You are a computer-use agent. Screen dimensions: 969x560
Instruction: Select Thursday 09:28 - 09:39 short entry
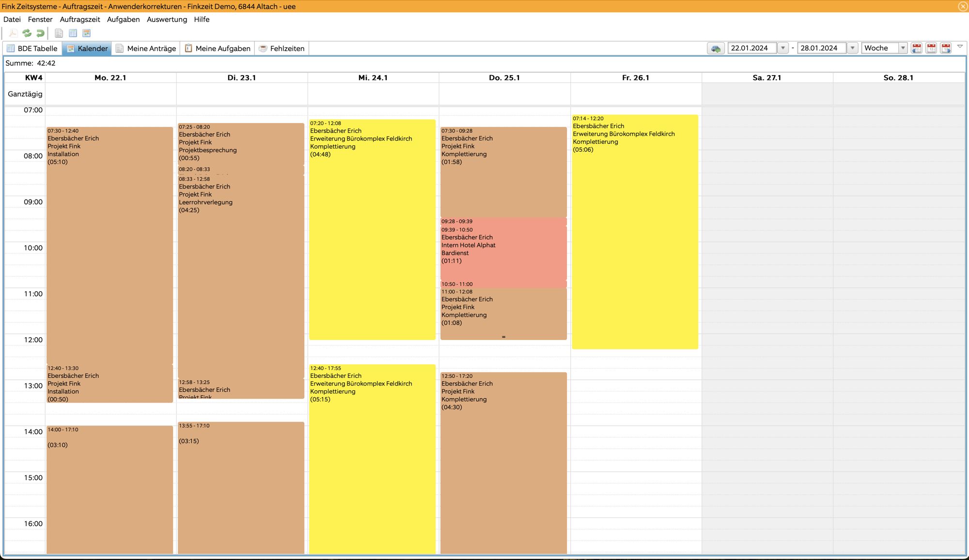[503, 221]
